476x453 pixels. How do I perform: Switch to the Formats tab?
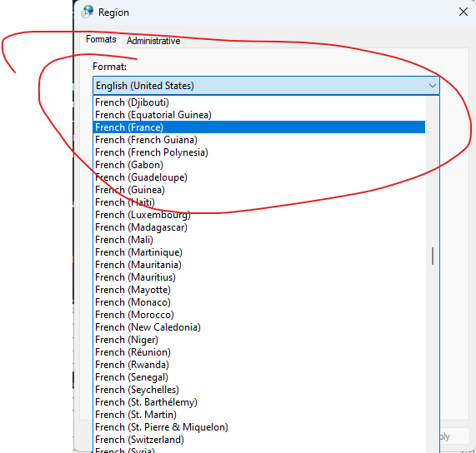[x=101, y=39]
